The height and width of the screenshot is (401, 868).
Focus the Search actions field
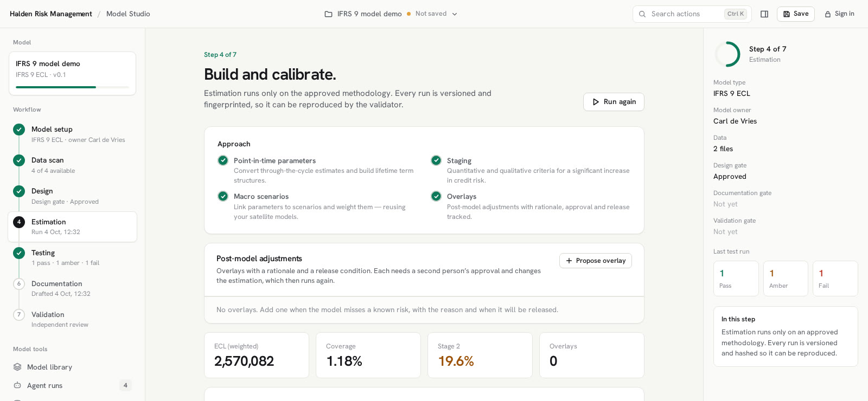[692, 14]
